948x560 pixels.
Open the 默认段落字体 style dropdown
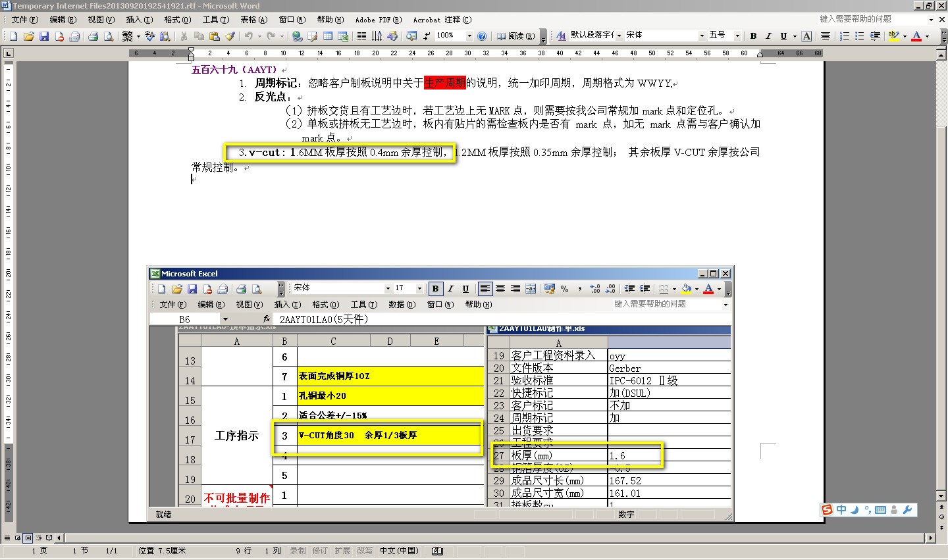(618, 36)
